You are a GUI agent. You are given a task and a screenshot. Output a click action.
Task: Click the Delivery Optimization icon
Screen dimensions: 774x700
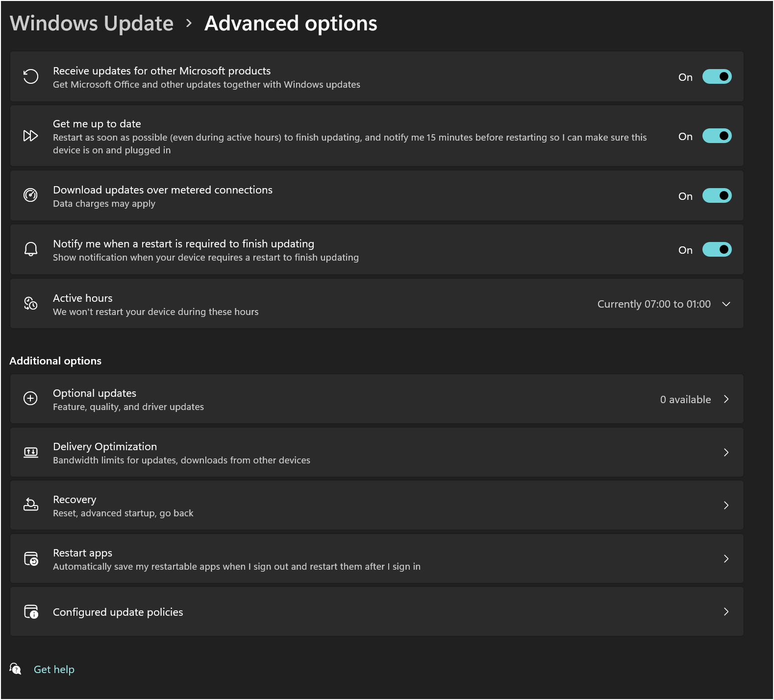[x=31, y=452]
